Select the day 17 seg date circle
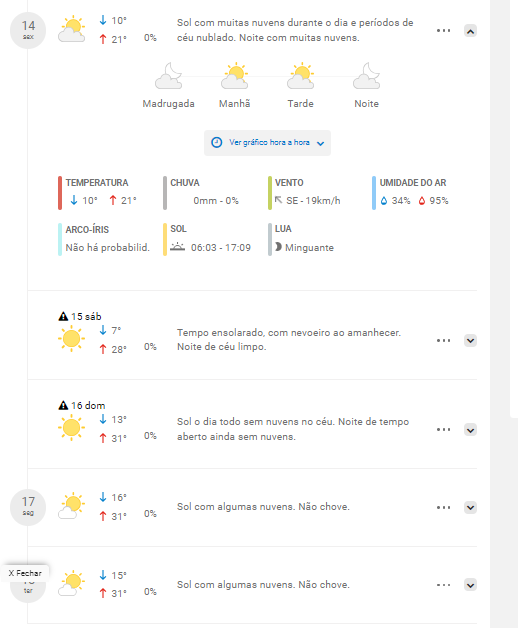 [x=28, y=507]
